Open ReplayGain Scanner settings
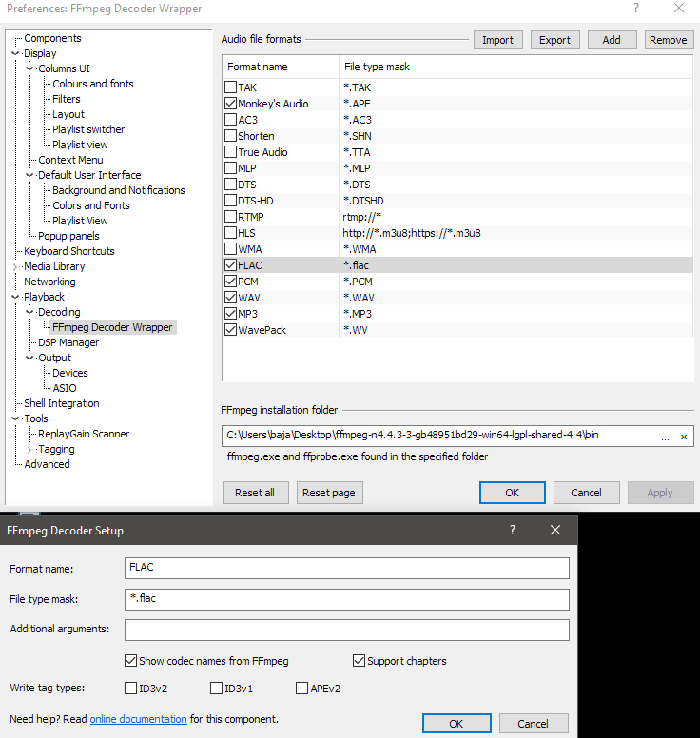The image size is (700, 738). (x=84, y=434)
